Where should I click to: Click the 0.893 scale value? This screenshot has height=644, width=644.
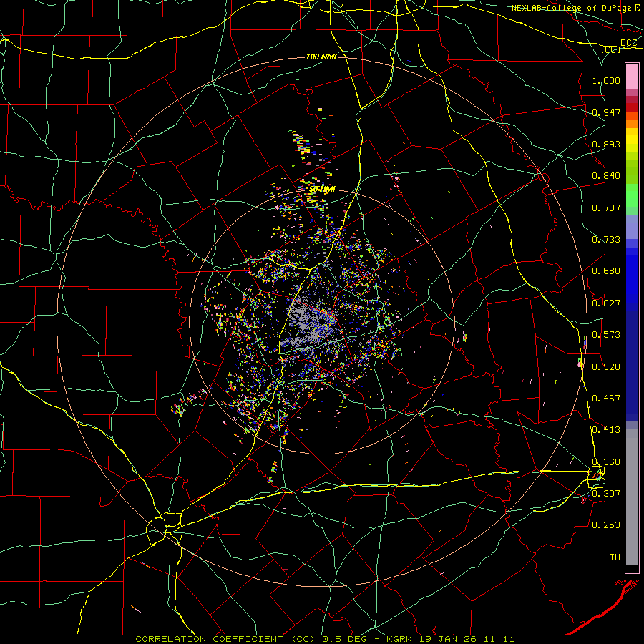pyautogui.click(x=606, y=144)
